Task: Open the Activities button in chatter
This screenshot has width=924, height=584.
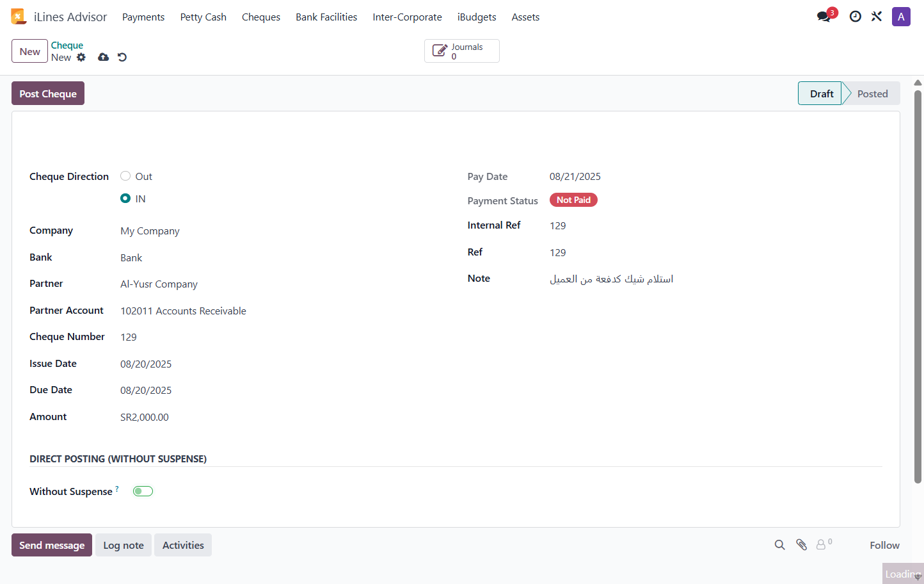Action: (x=183, y=545)
